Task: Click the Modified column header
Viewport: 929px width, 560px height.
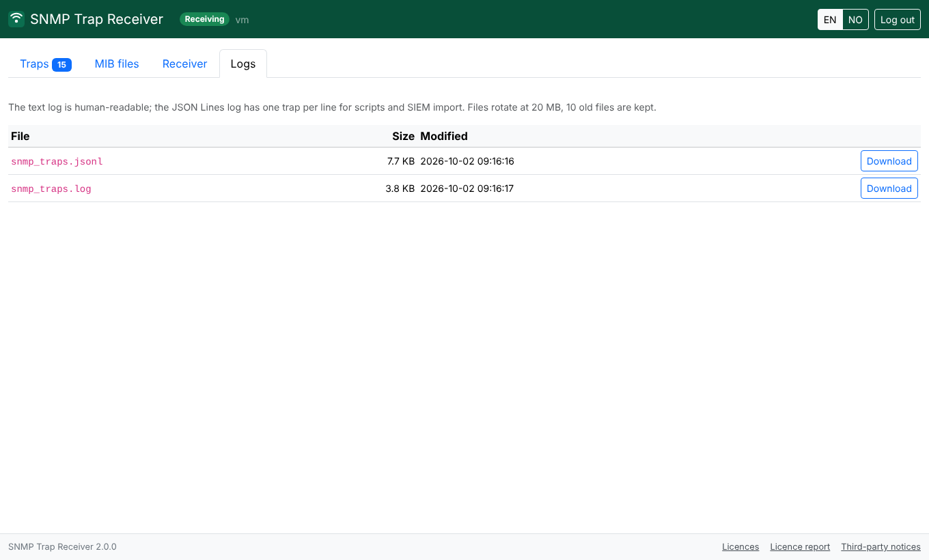Action: click(x=444, y=136)
